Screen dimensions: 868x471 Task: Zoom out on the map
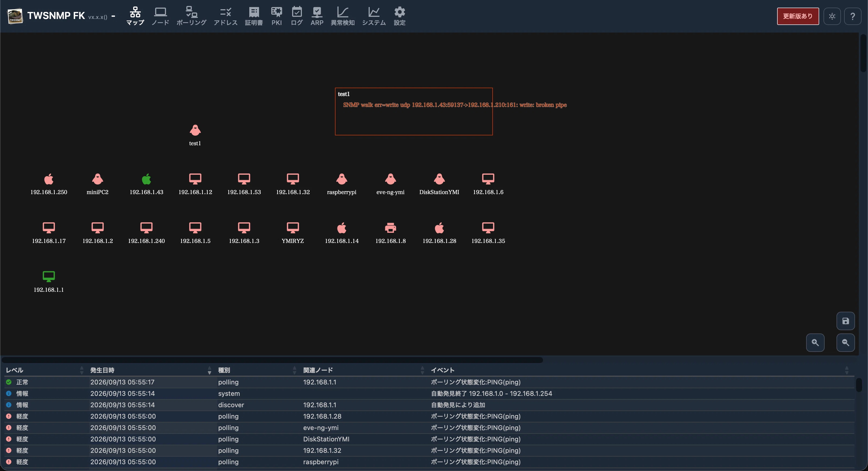click(845, 343)
